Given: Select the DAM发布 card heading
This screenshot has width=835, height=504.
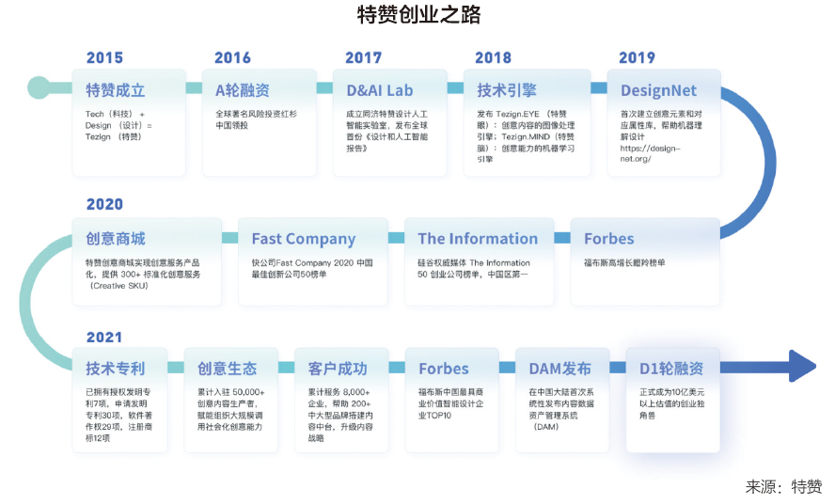Looking at the screenshot, I should (x=559, y=369).
